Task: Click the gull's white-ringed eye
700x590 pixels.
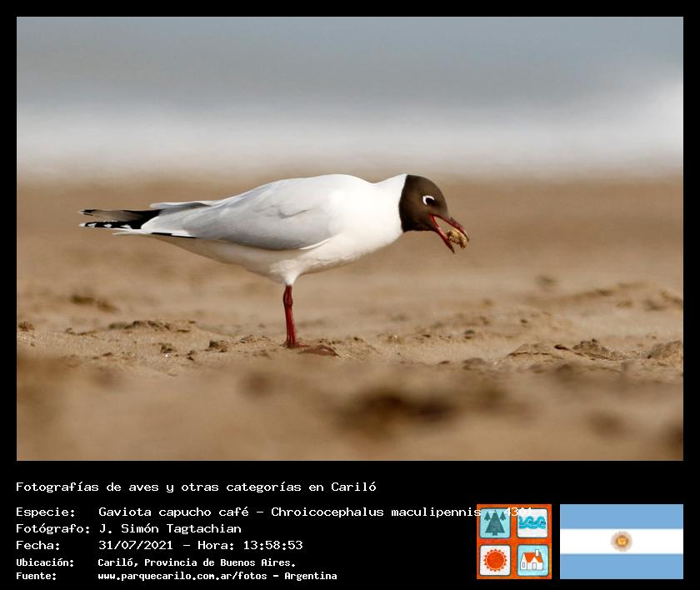Action: 428,200
